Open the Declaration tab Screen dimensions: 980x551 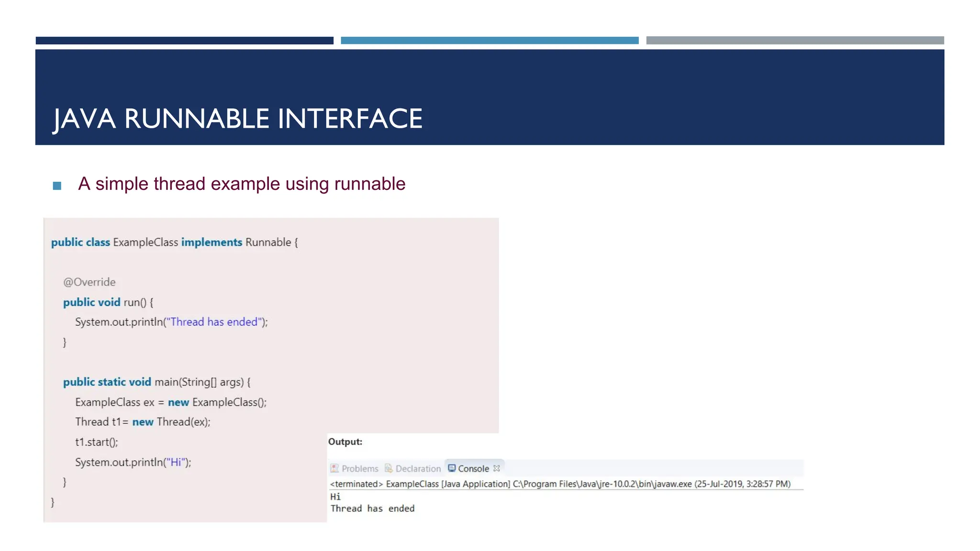coord(412,469)
